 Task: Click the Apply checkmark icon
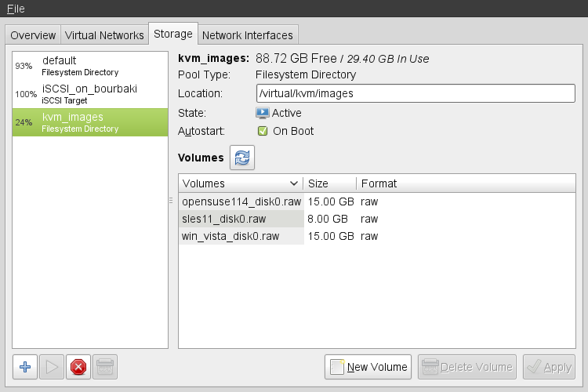[x=534, y=367]
